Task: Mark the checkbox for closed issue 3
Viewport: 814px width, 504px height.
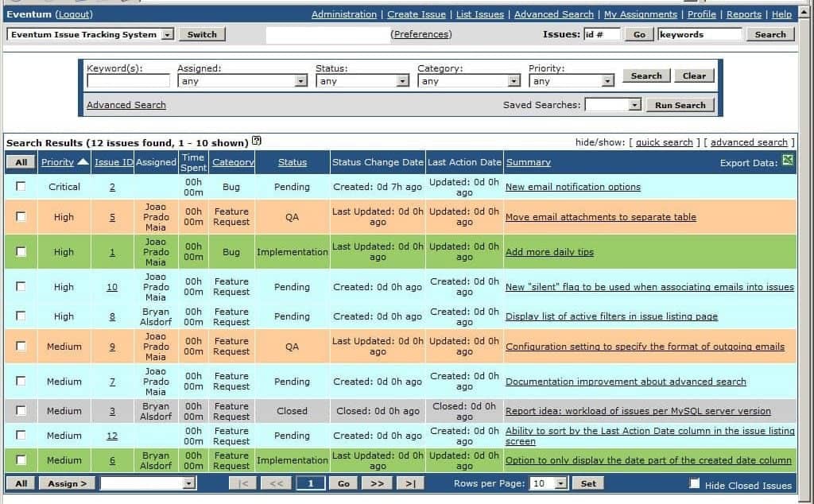Action: coord(21,410)
